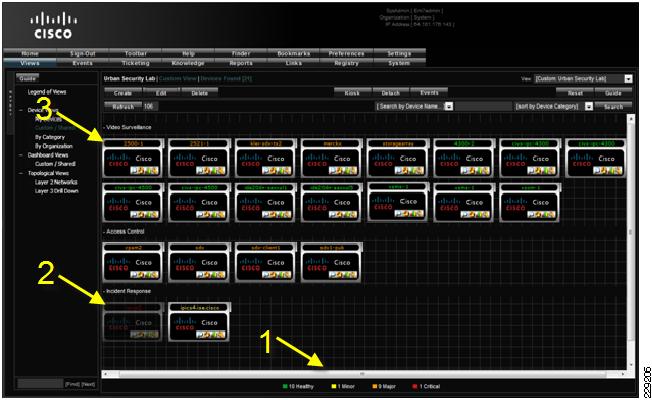Collapse the Video Surveillance section
652x400 pixels.
(104, 127)
